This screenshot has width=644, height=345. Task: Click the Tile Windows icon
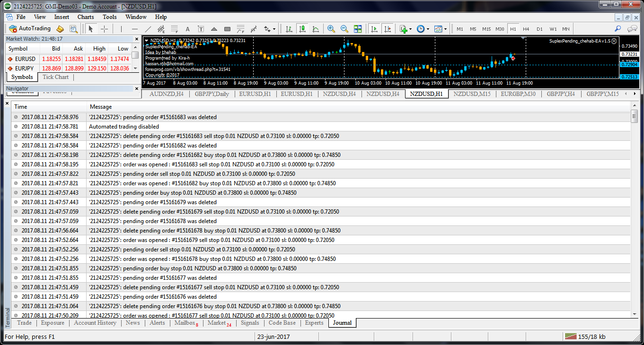click(x=358, y=29)
